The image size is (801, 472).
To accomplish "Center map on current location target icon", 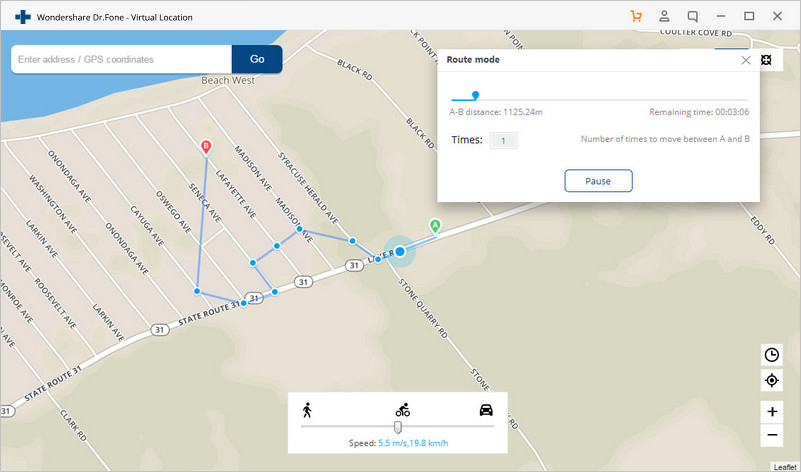I will [x=771, y=381].
